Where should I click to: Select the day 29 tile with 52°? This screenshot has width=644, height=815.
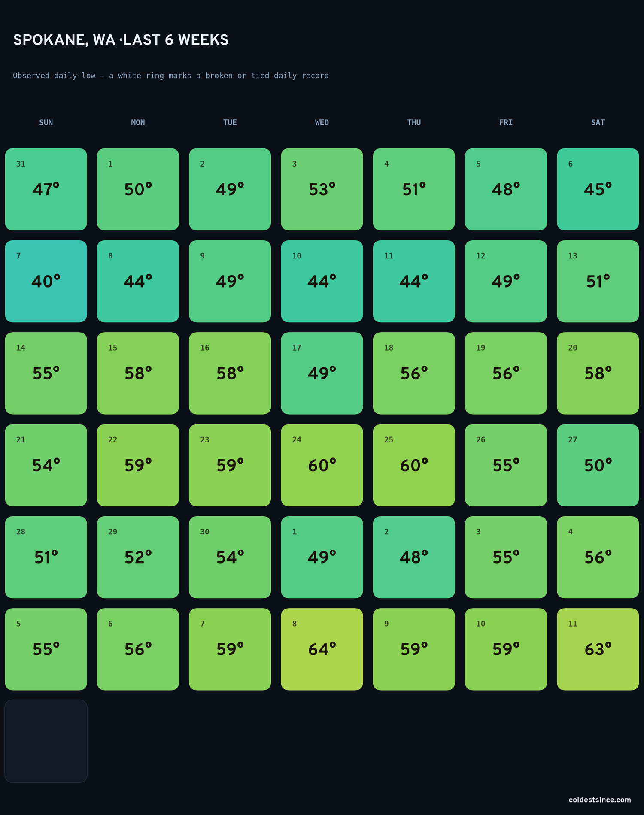click(138, 557)
